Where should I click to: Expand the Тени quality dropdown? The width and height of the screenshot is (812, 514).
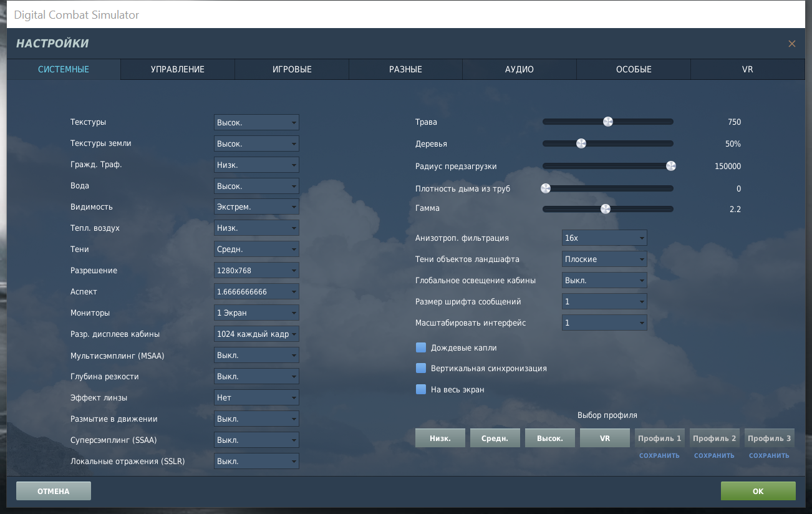pyautogui.click(x=256, y=250)
